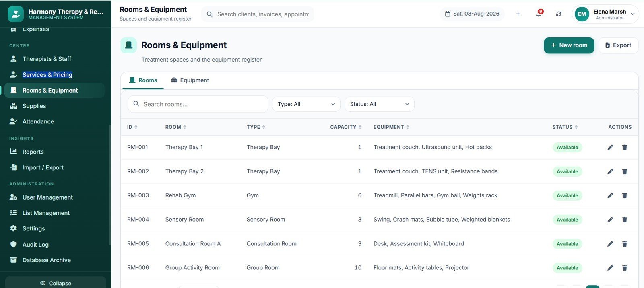Viewport: 644px width, 288px height.
Task: Click the RM-003 ID cell
Action: (x=138, y=196)
